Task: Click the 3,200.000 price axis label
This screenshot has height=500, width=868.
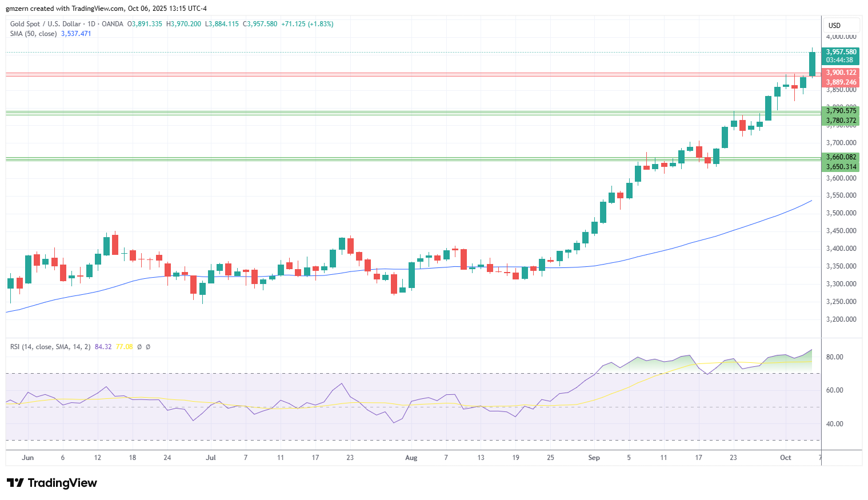Action: [x=841, y=319]
